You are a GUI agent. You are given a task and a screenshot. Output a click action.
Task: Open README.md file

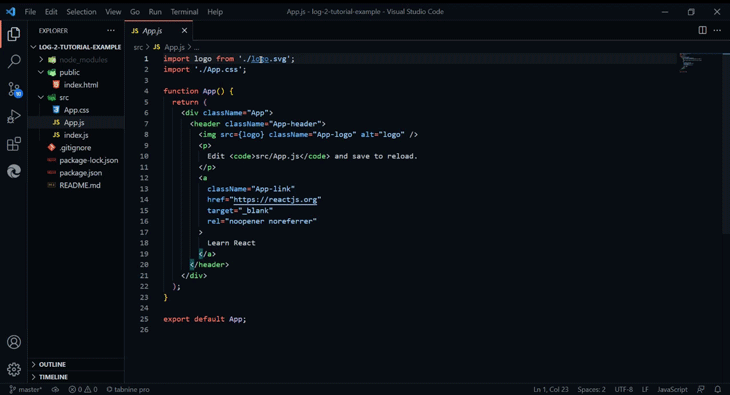coord(76,185)
